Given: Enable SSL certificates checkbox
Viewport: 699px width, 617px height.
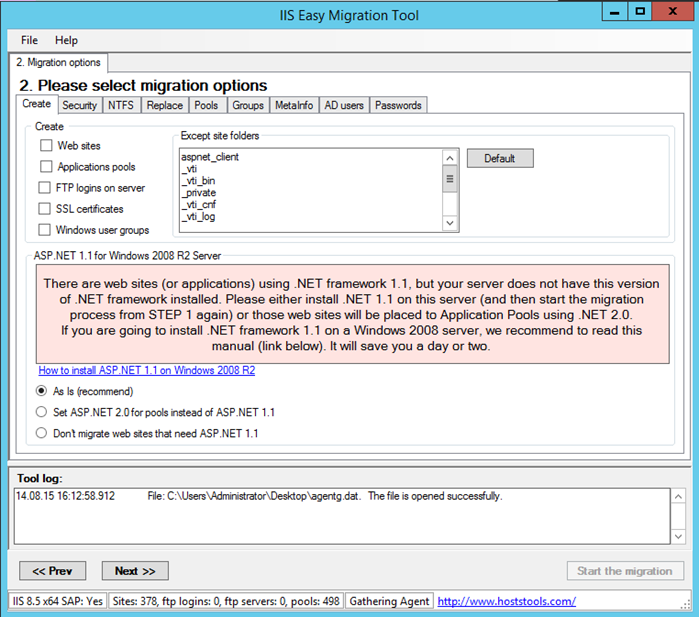Looking at the screenshot, I should point(44,209).
